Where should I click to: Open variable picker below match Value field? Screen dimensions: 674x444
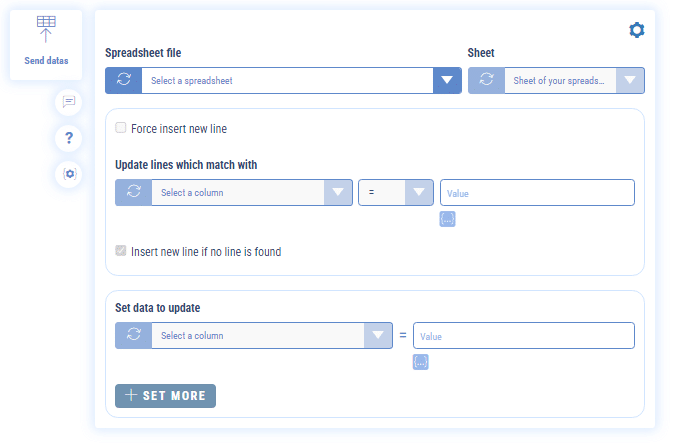point(447,219)
